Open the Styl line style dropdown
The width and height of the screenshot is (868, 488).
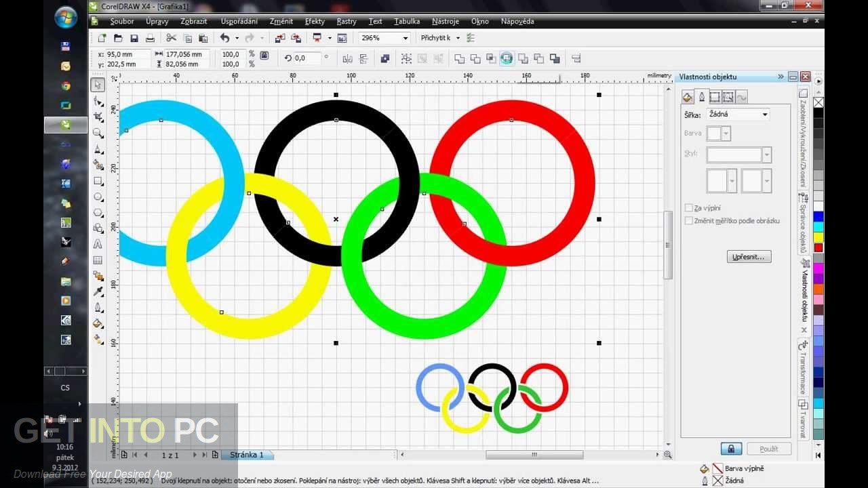[x=767, y=155]
